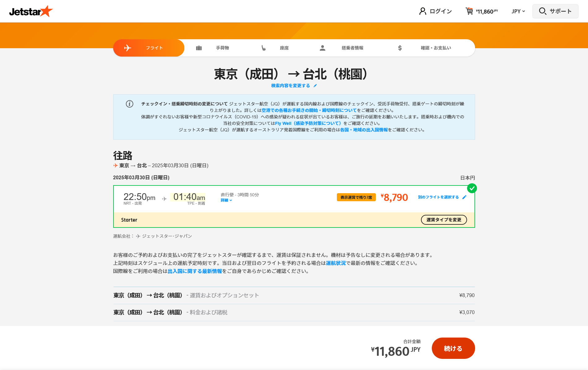The image size is (588, 370).
Task: Click the 日本円 currency label
Action: [x=467, y=178]
